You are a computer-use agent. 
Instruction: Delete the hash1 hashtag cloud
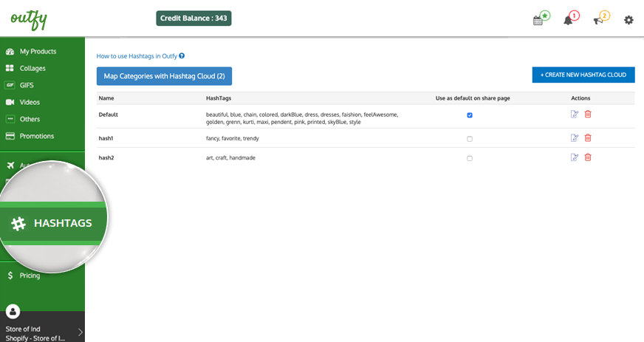(x=588, y=138)
